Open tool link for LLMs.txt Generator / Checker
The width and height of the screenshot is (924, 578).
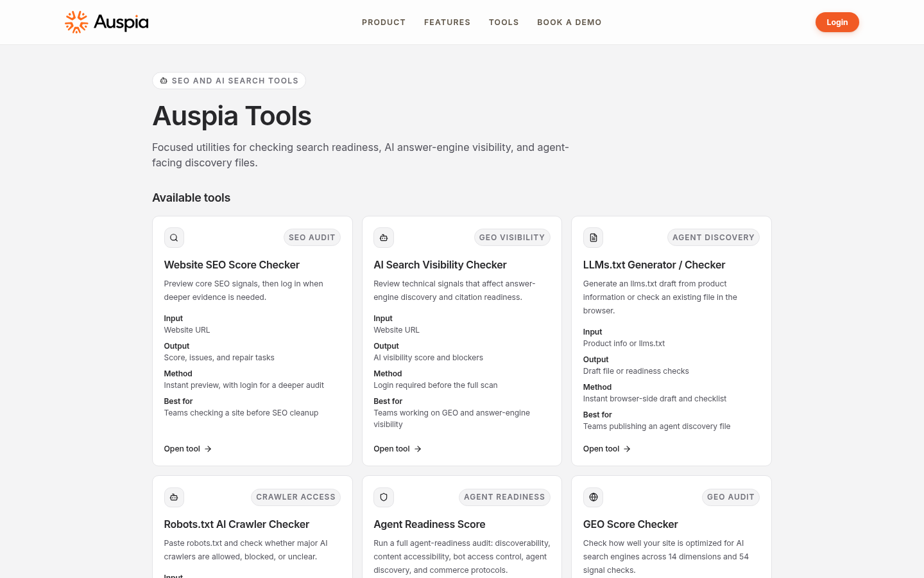[x=607, y=449]
